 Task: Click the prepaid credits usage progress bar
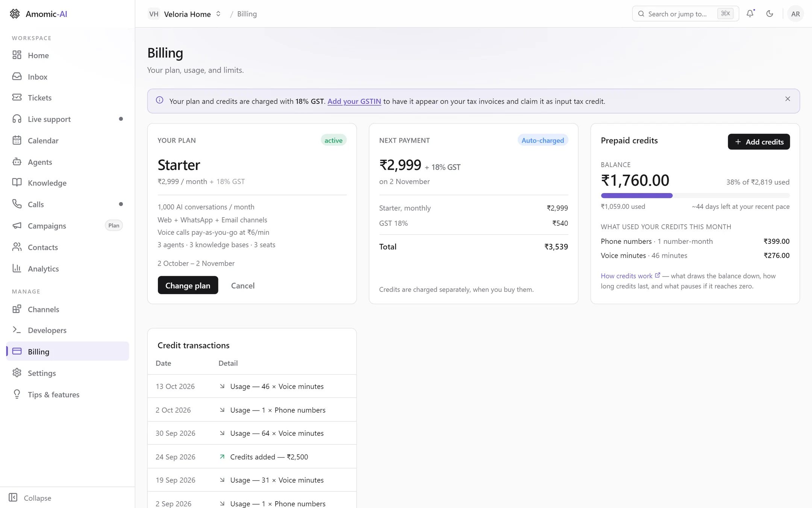point(695,195)
